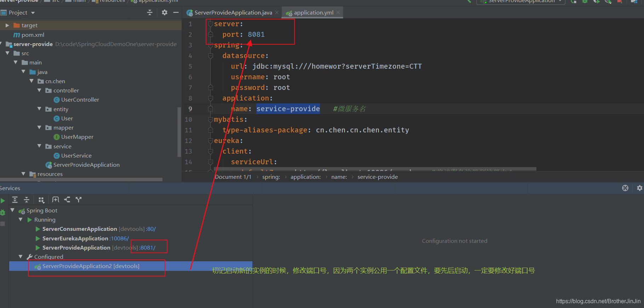The height and width of the screenshot is (308, 644).
Task: Open the Group By option in Services
Action: 41,200
